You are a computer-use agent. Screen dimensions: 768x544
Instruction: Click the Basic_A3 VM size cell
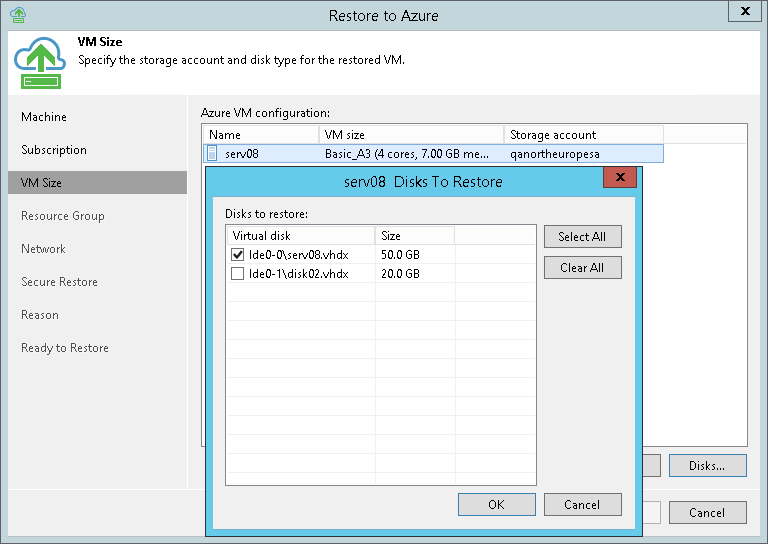click(407, 154)
